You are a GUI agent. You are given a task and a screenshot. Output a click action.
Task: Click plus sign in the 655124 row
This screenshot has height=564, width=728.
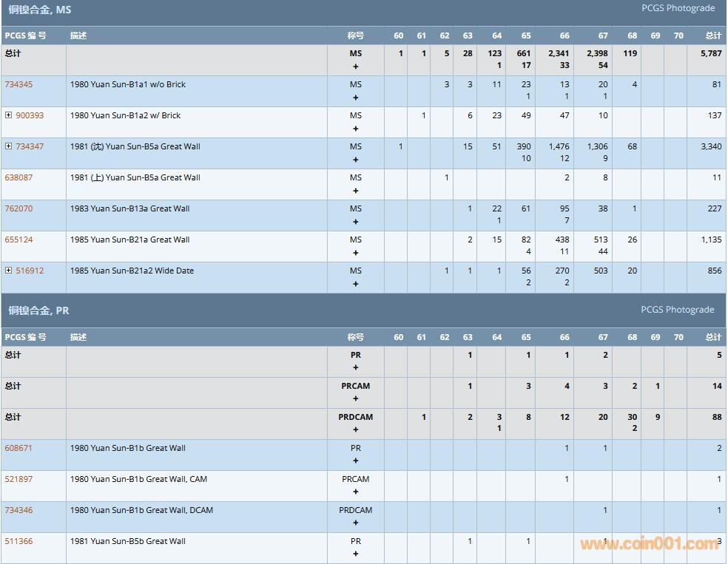[356, 253]
